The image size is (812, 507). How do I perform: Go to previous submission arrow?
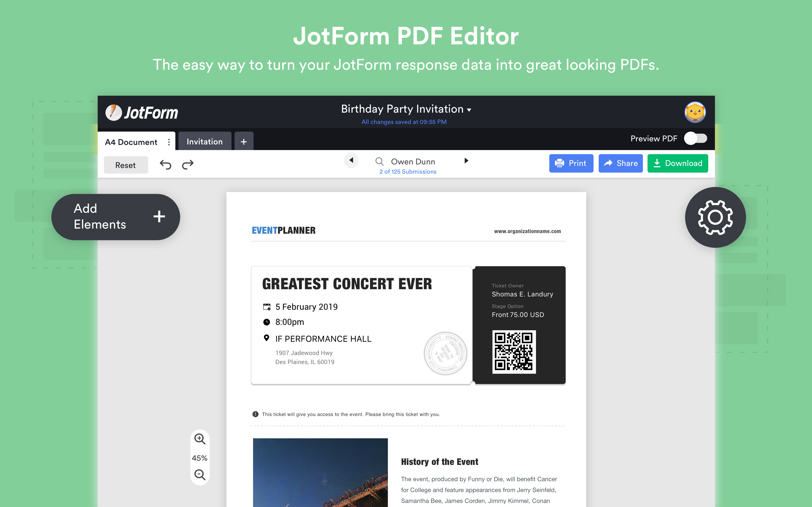351,160
